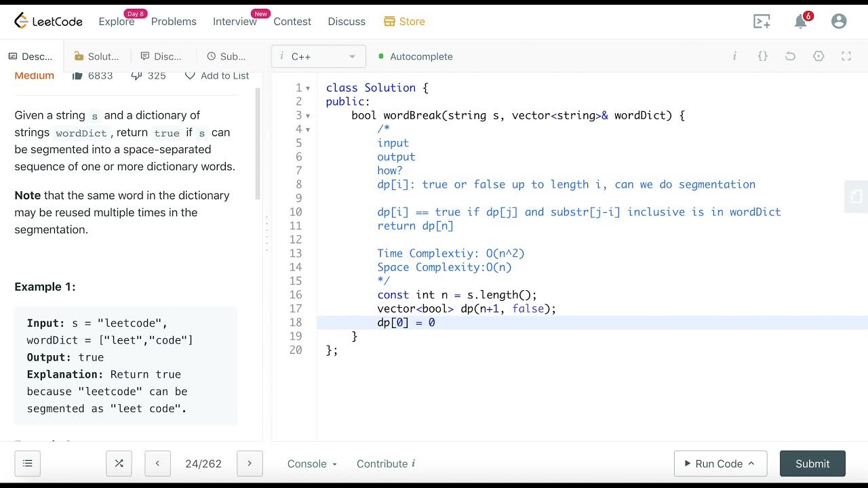The image size is (868, 488).
Task: Click the panel divider handle
Action: [267, 234]
